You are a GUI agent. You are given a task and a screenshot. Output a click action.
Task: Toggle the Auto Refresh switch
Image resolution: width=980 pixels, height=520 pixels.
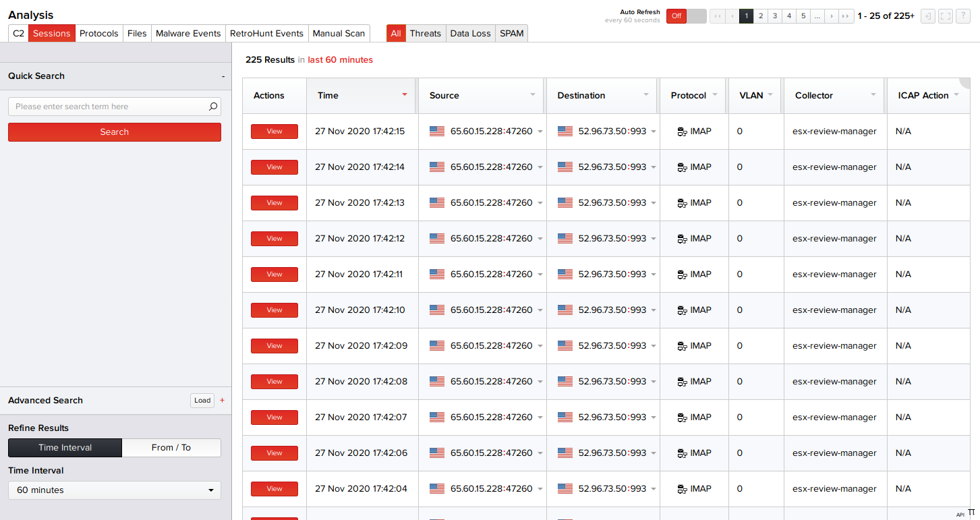(686, 16)
